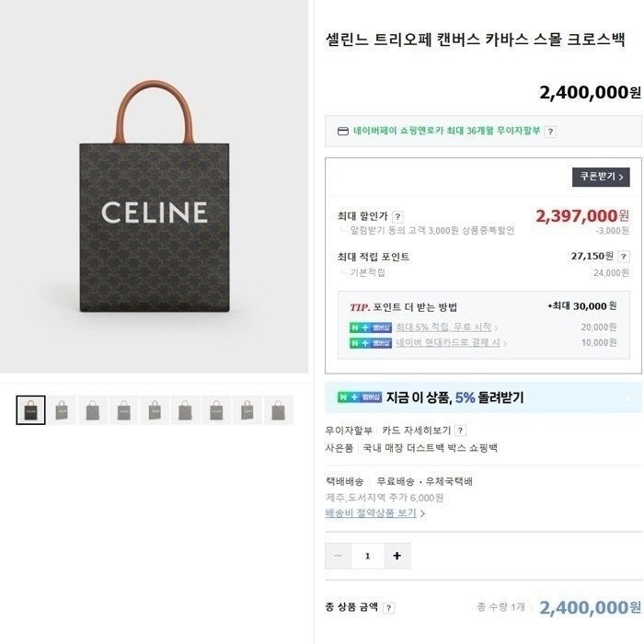Viewport: 644px width, 644px height.
Task: Click the quantity input field showing 1
Action: 368,556
